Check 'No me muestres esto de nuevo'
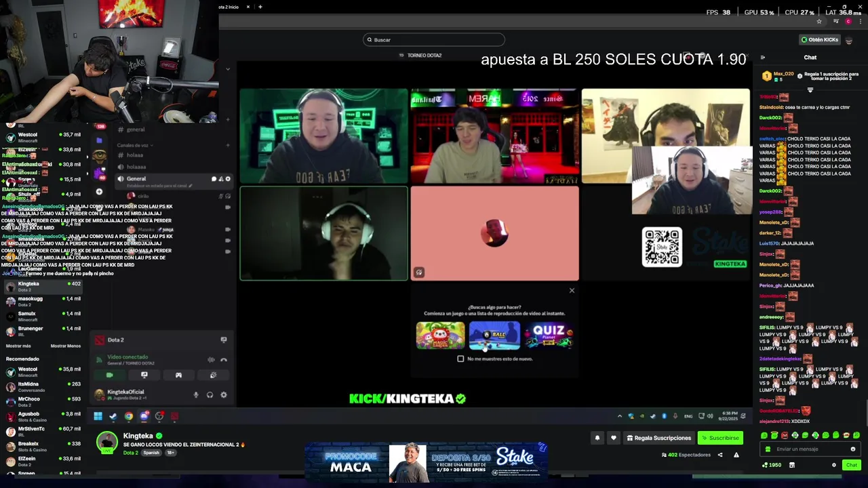The height and width of the screenshot is (488, 868). tap(460, 359)
